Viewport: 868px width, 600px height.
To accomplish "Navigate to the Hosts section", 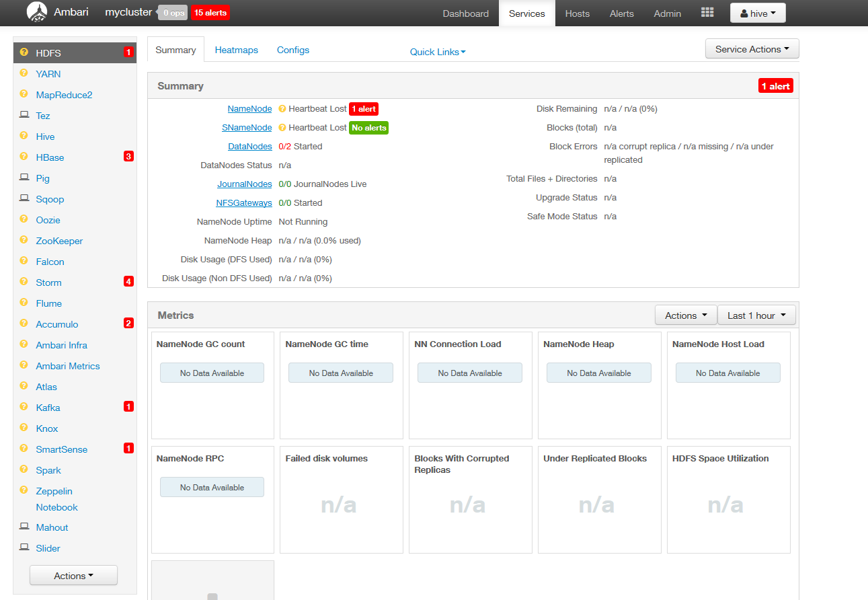I will (x=577, y=13).
